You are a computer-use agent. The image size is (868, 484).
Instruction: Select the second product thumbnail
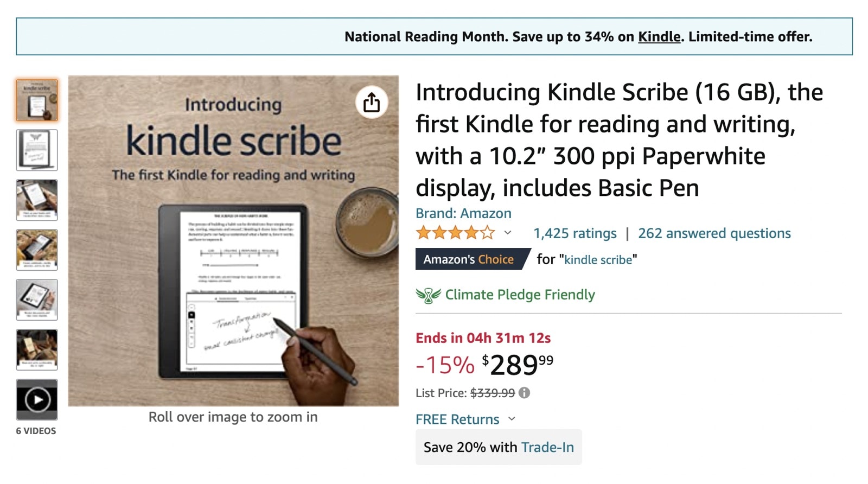[x=36, y=150]
